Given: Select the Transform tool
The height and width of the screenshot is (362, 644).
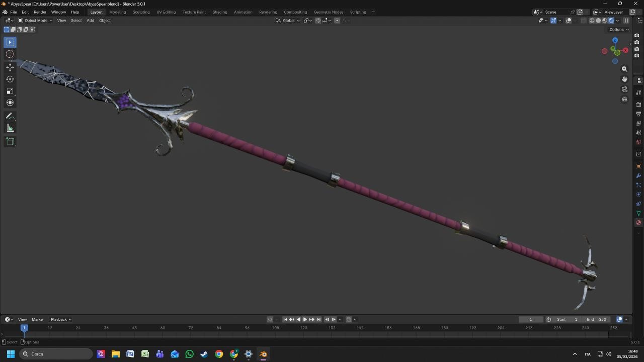Looking at the screenshot, I should coord(10,102).
